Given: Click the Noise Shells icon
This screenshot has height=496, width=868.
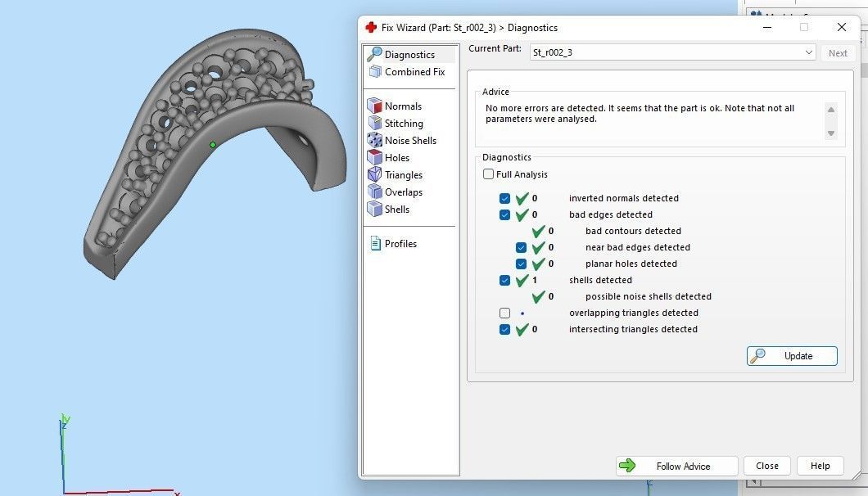Looking at the screenshot, I should 375,140.
